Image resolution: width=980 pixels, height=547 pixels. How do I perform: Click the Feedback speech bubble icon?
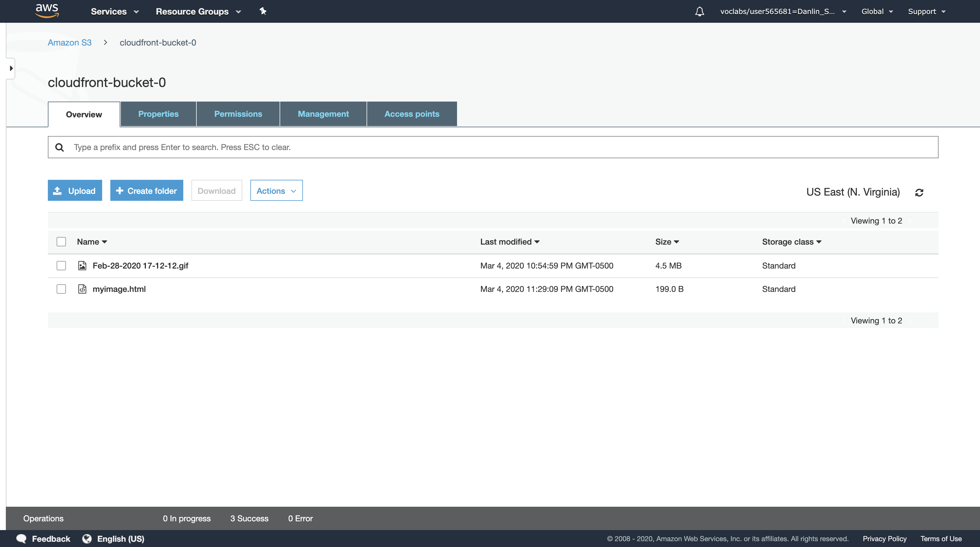pos(21,539)
